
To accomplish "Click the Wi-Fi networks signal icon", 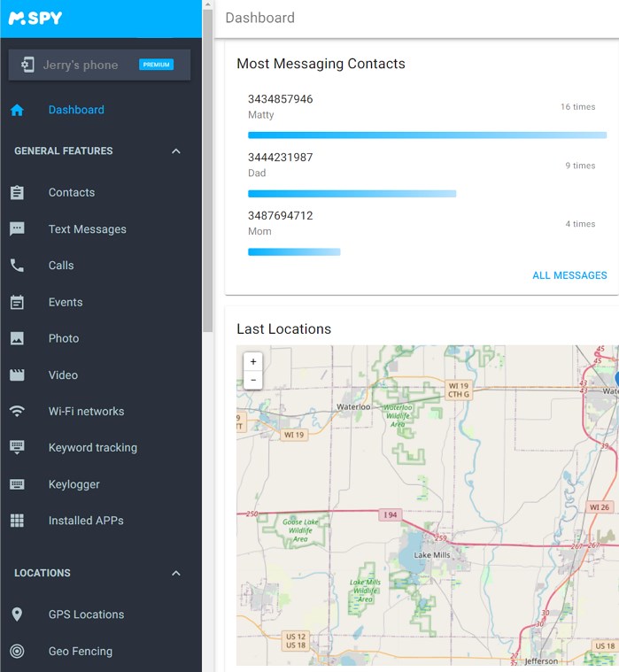I will point(17,412).
